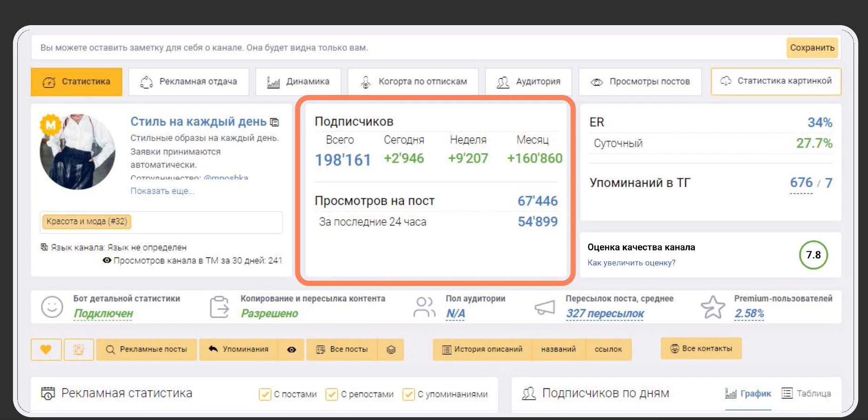The height and width of the screenshot is (420, 868).
Task: Toggle the С постами checkbox
Action: pos(265,394)
